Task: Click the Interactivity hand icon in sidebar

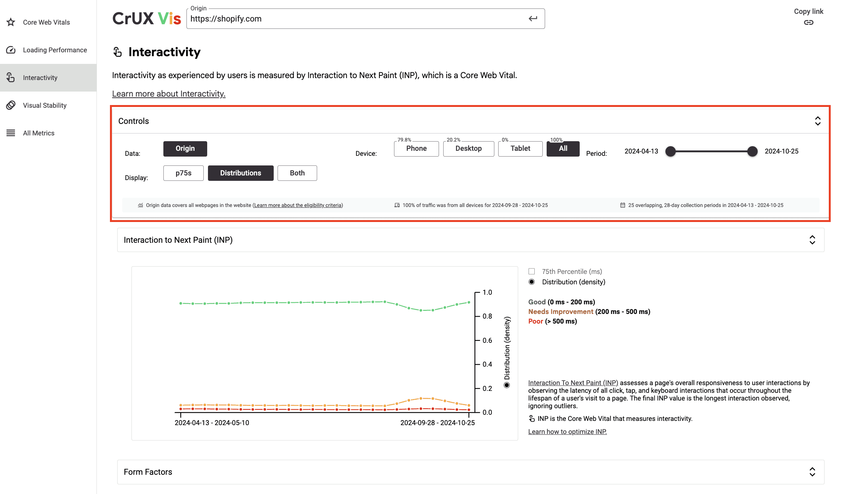Action: 11,77
